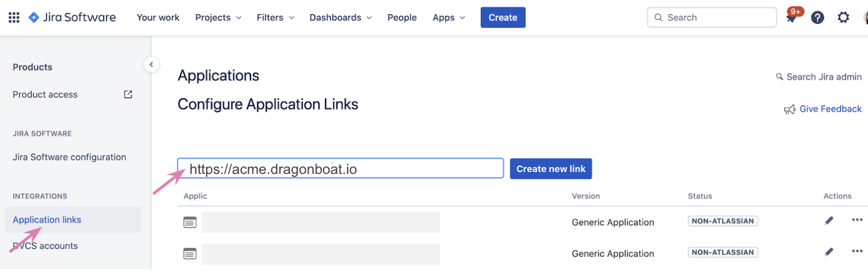Open the Help question mark icon
The width and height of the screenshot is (868, 279).
point(817,18)
